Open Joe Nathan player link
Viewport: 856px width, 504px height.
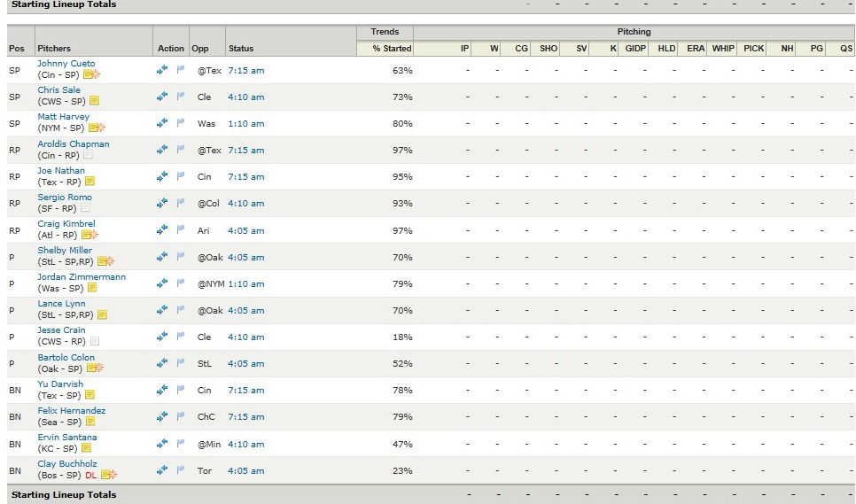61,170
